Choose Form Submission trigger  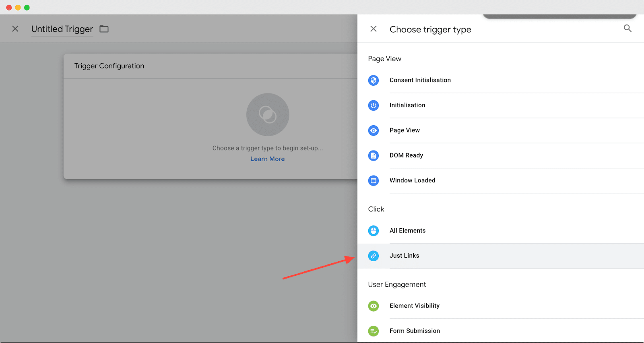(501, 331)
